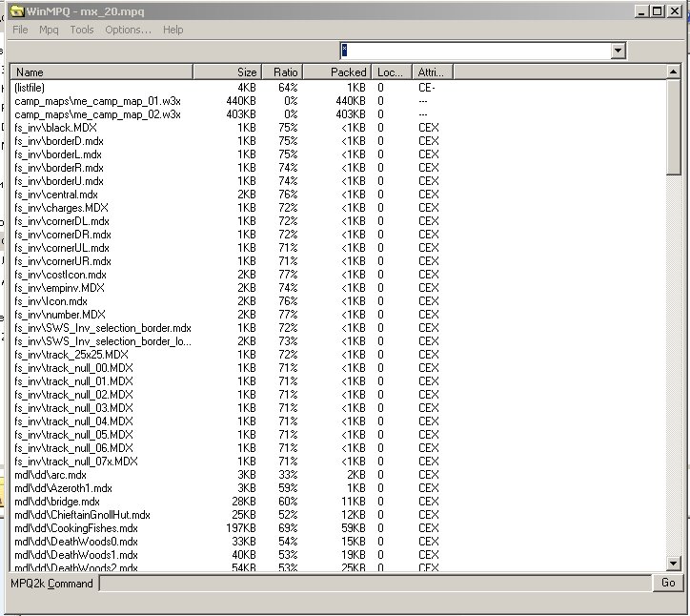Viewport: 690px width, 616px height.
Task: Sort by the Size column header
Action: click(227, 72)
